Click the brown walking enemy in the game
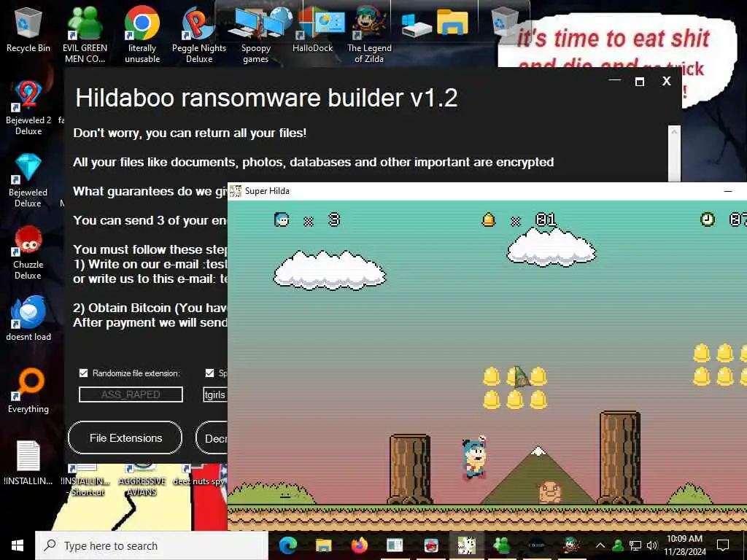The width and height of the screenshot is (747, 560). pos(550,492)
